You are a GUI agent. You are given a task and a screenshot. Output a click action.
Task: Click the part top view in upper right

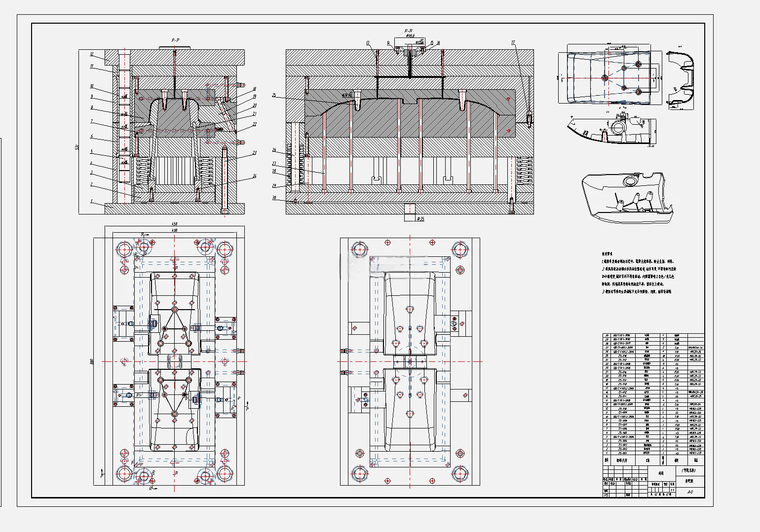pos(608,78)
